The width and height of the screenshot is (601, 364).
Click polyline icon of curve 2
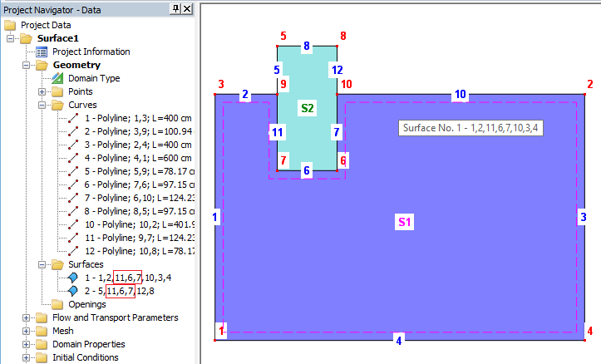click(x=73, y=131)
